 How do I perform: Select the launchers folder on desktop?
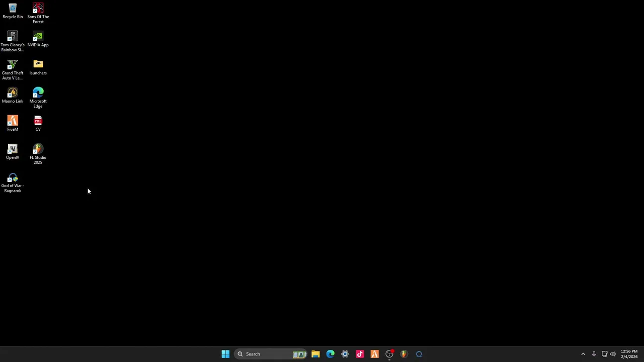(38, 67)
